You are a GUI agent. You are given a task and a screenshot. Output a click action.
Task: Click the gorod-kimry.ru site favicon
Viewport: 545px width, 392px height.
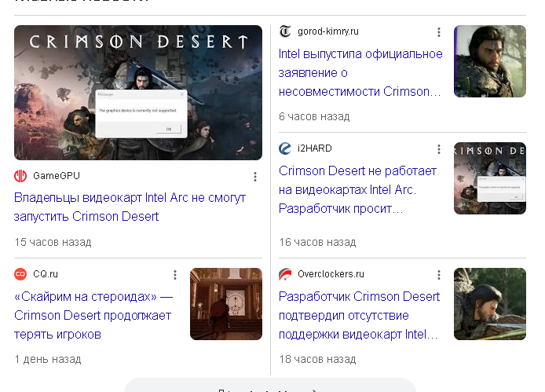[285, 31]
